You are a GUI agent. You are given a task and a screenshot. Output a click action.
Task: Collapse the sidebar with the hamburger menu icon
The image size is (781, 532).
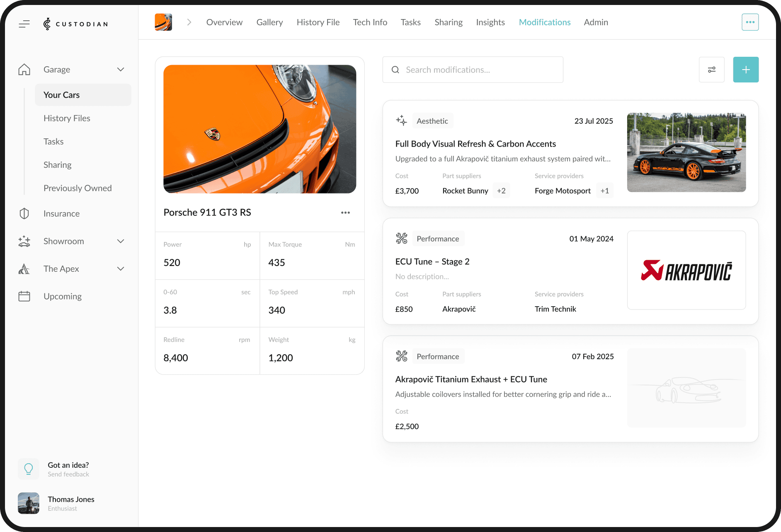[24, 24]
